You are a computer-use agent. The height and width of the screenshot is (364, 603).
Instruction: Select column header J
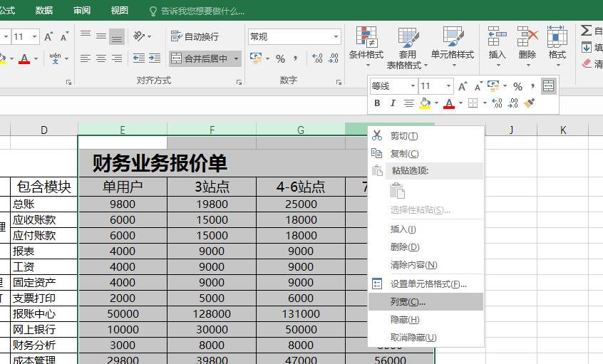click(511, 130)
